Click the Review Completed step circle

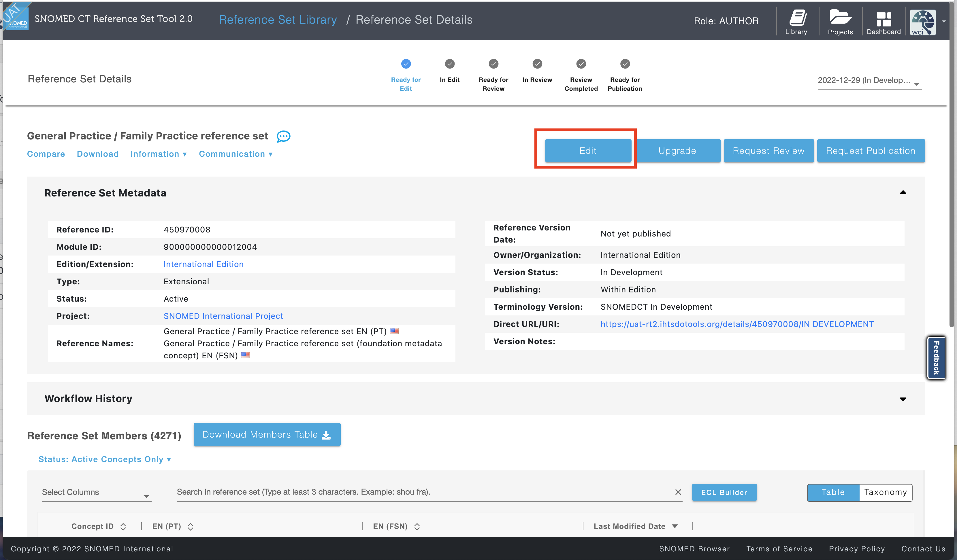tap(581, 64)
